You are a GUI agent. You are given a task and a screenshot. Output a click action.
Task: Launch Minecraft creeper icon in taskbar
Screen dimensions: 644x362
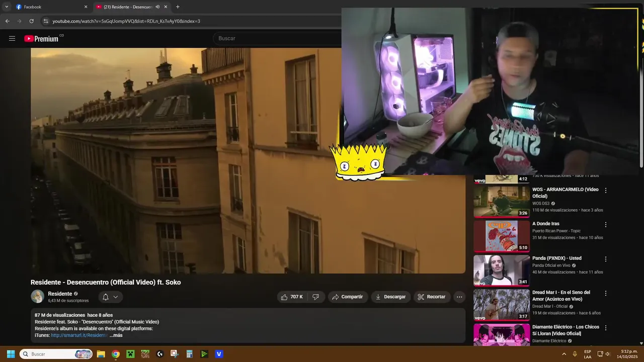click(x=130, y=354)
